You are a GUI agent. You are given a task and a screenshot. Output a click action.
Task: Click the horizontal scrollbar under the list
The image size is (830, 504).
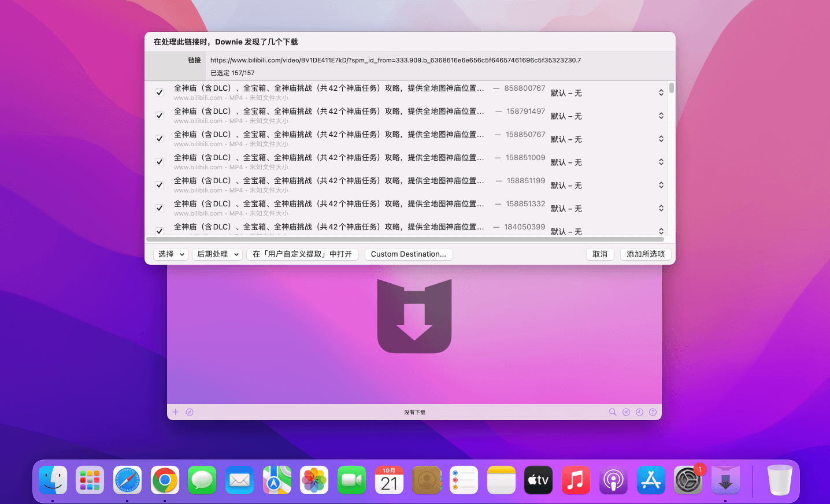[x=405, y=239]
